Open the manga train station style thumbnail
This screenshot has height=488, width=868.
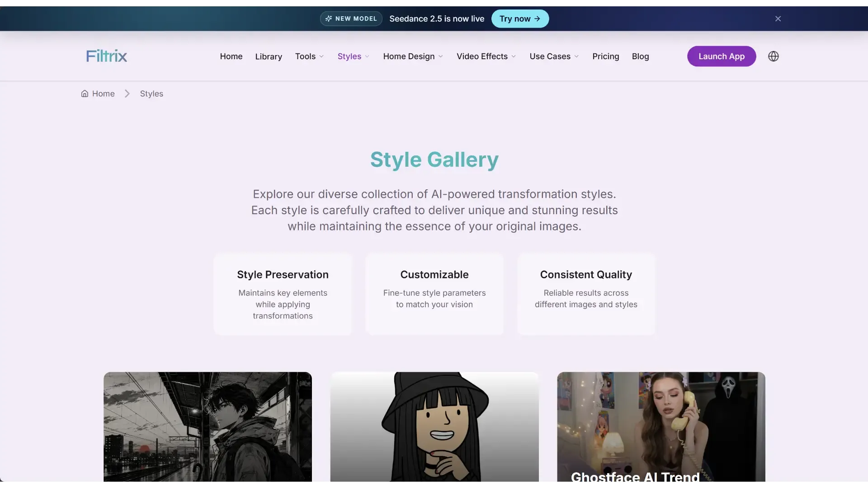[208, 427]
